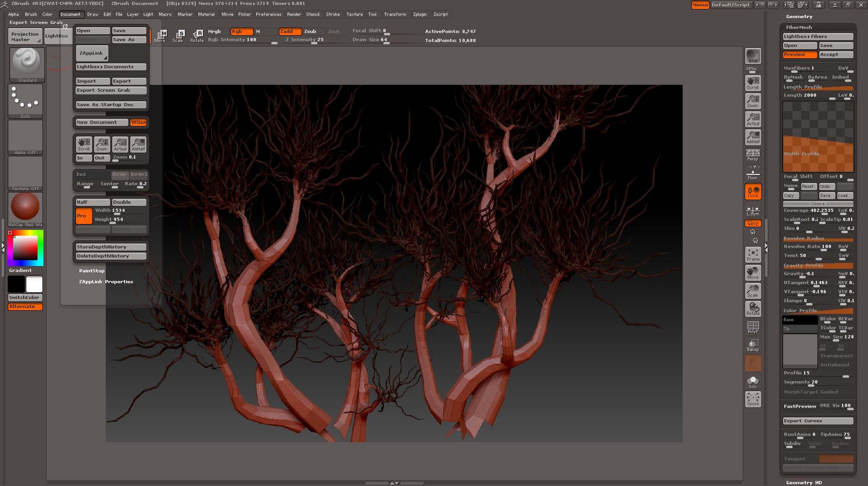This screenshot has width=868, height=486.
Task: Activate the Transp transparency icon
Action: tap(752, 345)
